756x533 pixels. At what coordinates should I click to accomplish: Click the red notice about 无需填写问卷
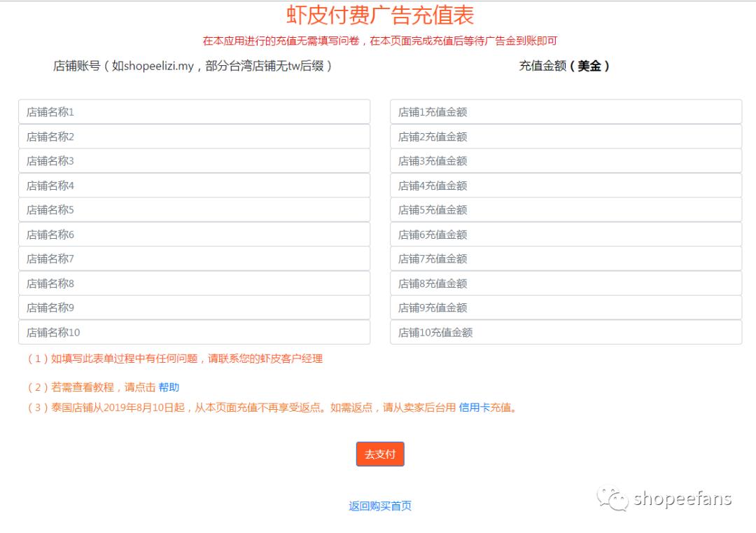point(380,41)
